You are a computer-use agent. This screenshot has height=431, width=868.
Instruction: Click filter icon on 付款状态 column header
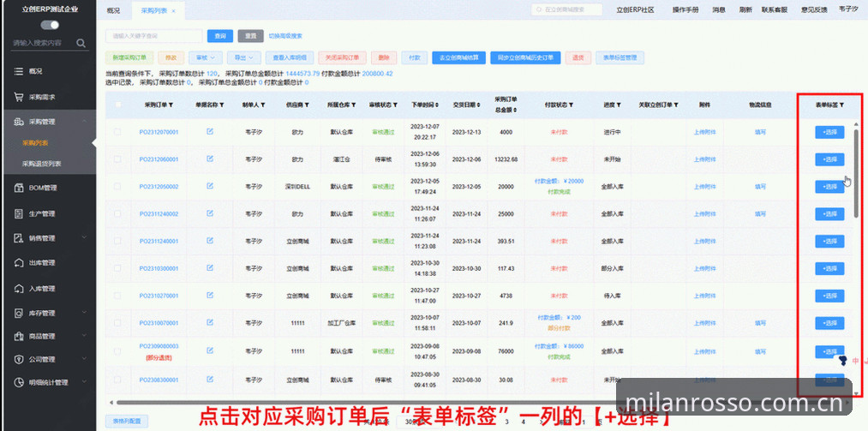(571, 105)
